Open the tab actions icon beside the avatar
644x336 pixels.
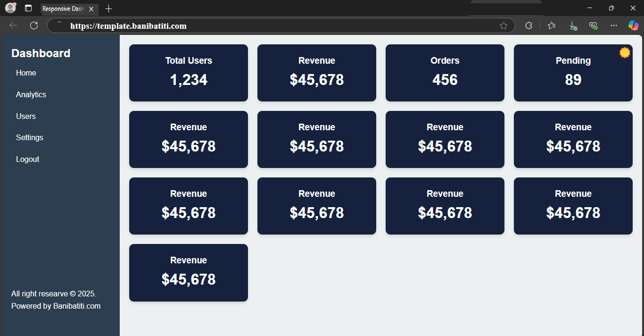[x=28, y=8]
